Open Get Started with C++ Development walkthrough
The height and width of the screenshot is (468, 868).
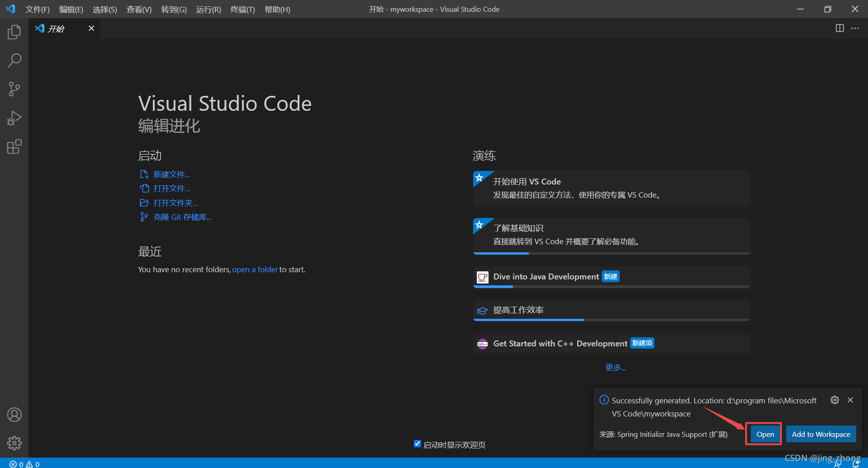point(612,344)
